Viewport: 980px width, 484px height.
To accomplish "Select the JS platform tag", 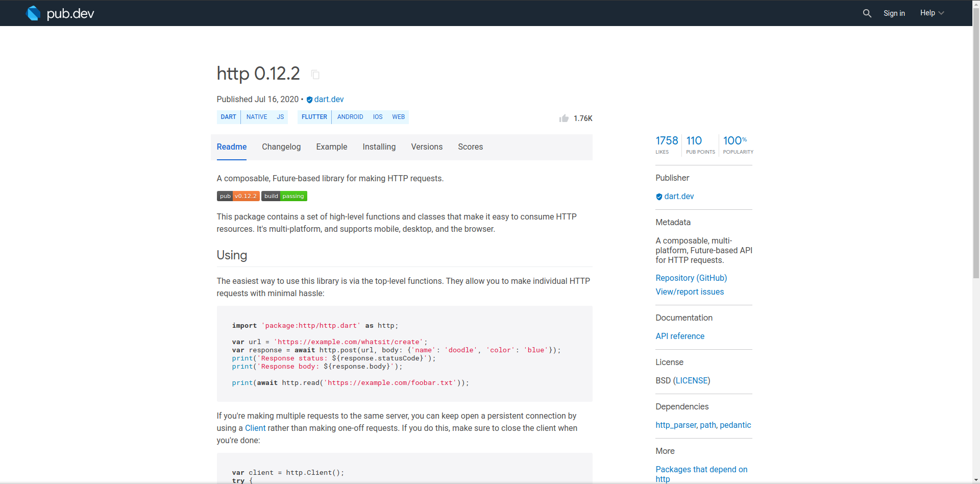I will (280, 117).
